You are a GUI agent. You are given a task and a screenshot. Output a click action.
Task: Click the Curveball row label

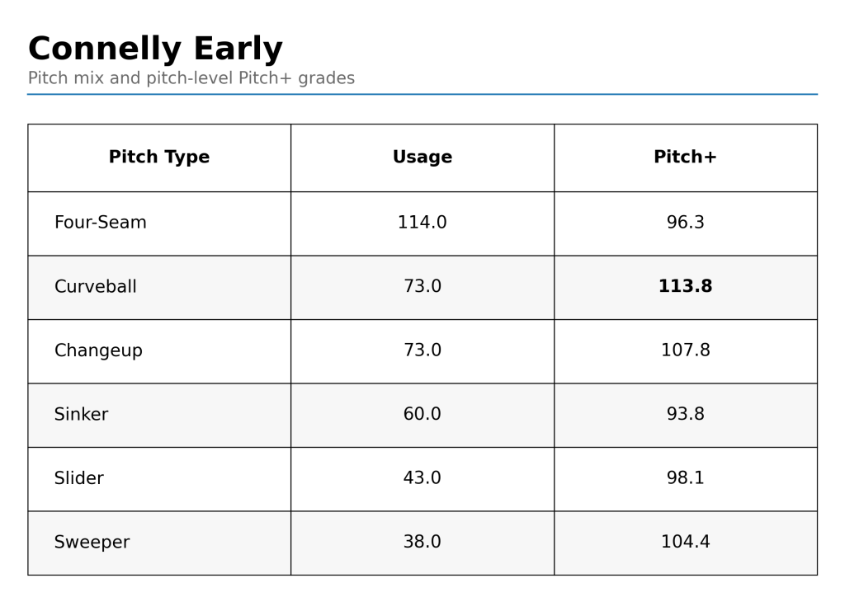pyautogui.click(x=96, y=288)
